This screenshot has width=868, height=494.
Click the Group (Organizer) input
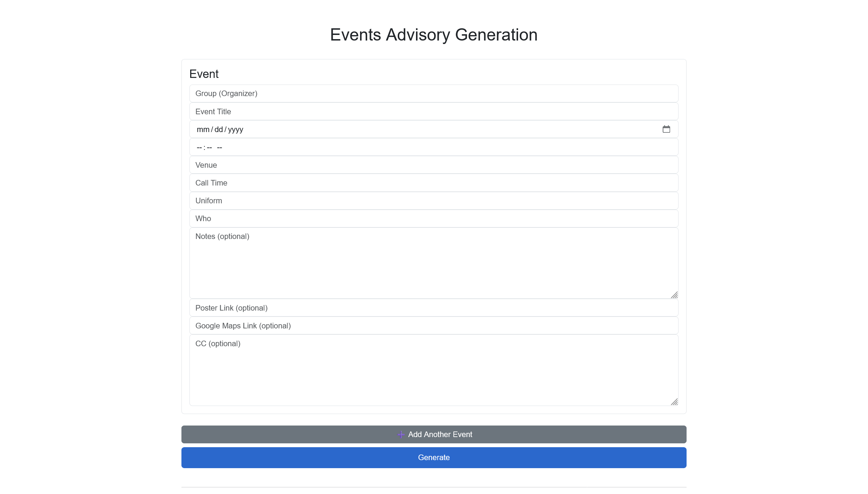pos(433,93)
